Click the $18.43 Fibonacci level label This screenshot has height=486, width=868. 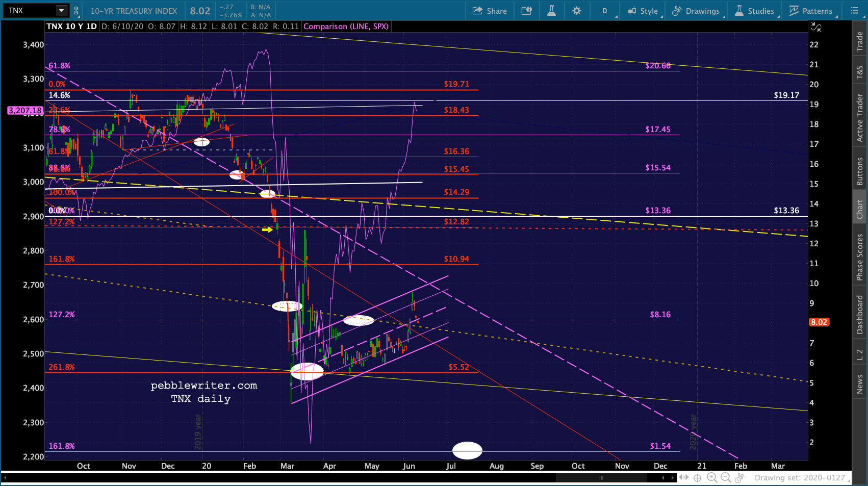pos(456,110)
